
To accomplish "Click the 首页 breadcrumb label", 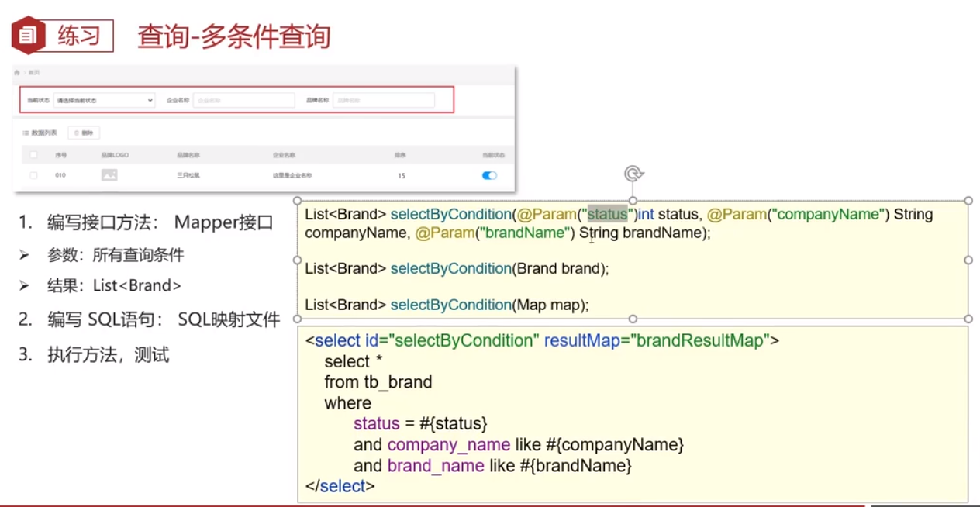I will 33,72.
